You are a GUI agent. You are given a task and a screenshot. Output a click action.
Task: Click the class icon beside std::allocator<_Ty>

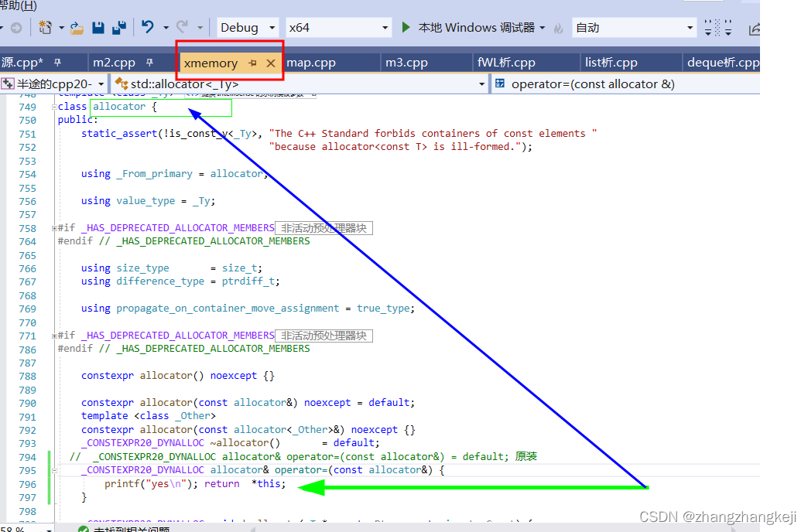pos(121,84)
